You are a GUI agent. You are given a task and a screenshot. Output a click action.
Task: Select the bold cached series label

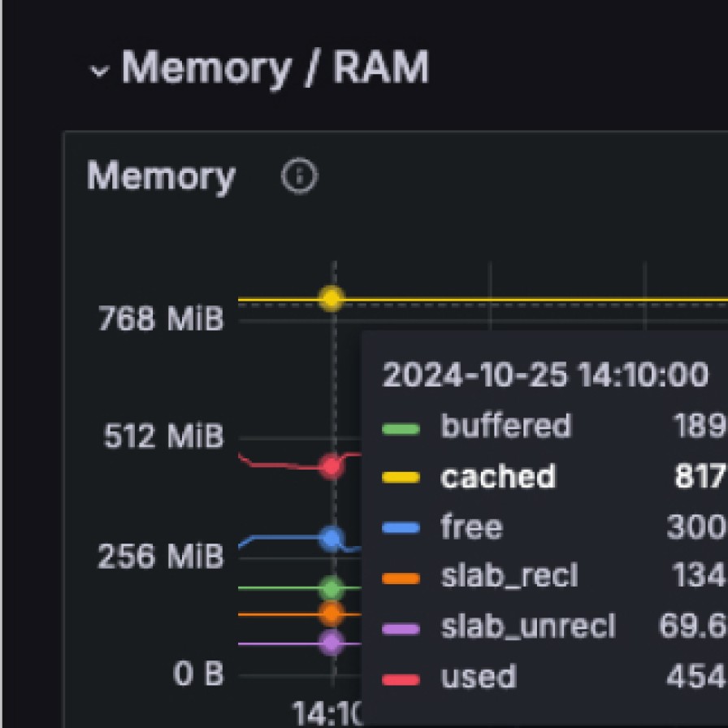point(498,477)
